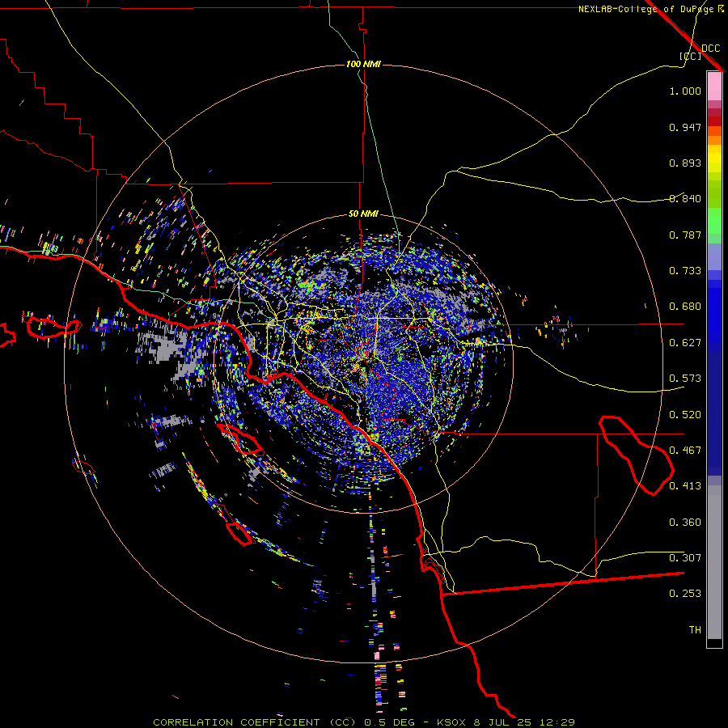
Task: Select the 0.573 scale value
Action: click(685, 379)
